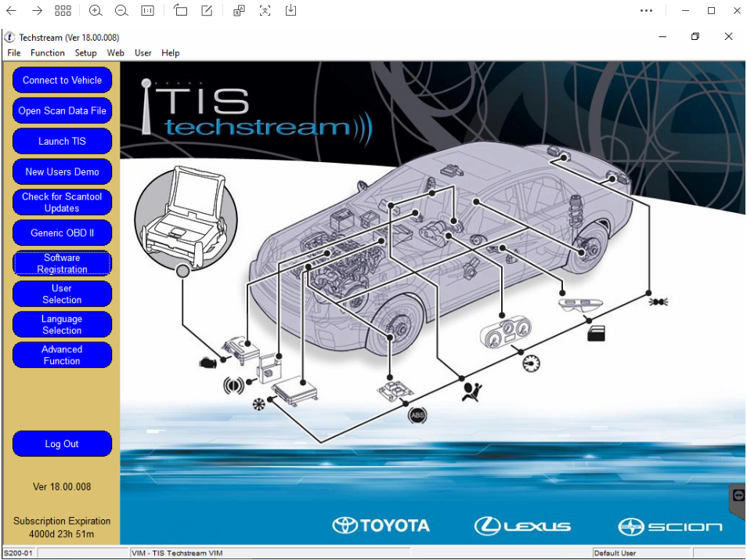Open the three-dot more options menu
This screenshot has width=747, height=560.
[646, 10]
